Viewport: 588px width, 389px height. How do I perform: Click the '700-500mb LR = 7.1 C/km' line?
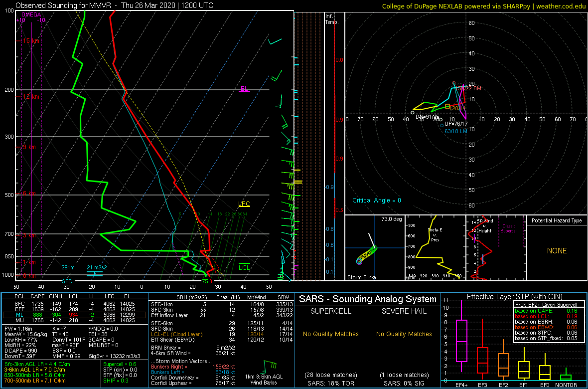tap(35, 381)
